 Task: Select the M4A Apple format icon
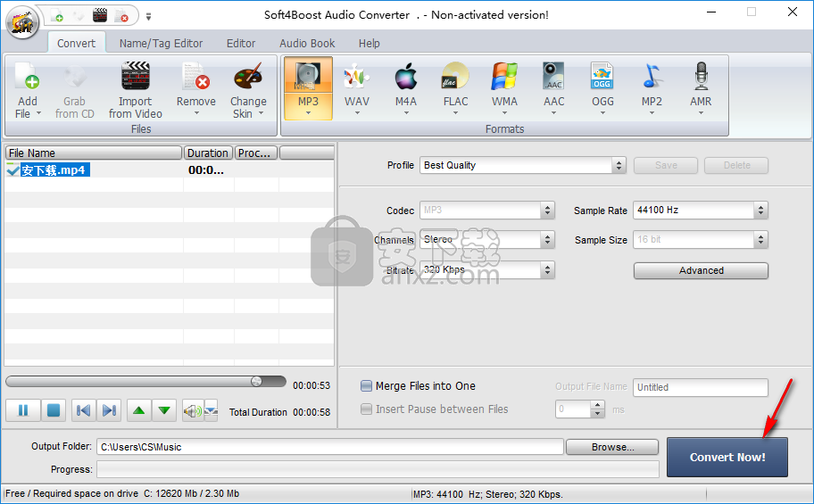coord(406,77)
